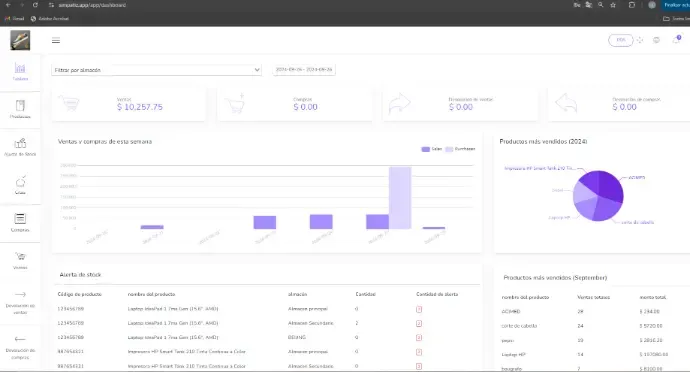Bookmark the page with the star icon
Screen dimensions: 690x372
pyautogui.click(x=613, y=5)
